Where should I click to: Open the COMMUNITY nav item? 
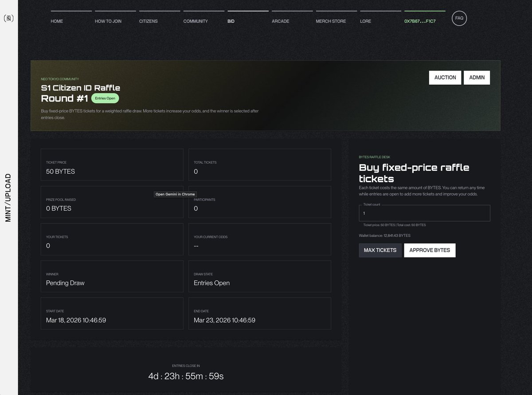(x=196, y=21)
